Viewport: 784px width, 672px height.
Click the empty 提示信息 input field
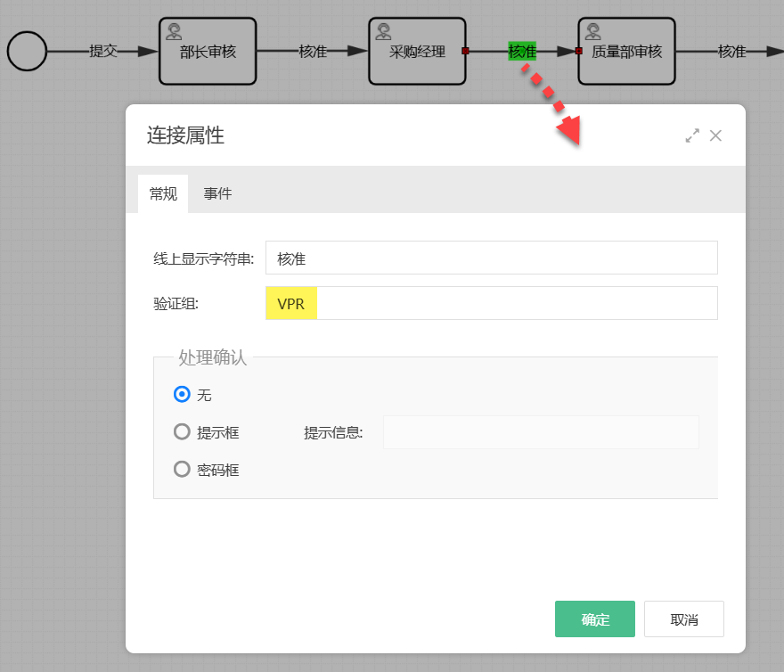[x=541, y=431]
